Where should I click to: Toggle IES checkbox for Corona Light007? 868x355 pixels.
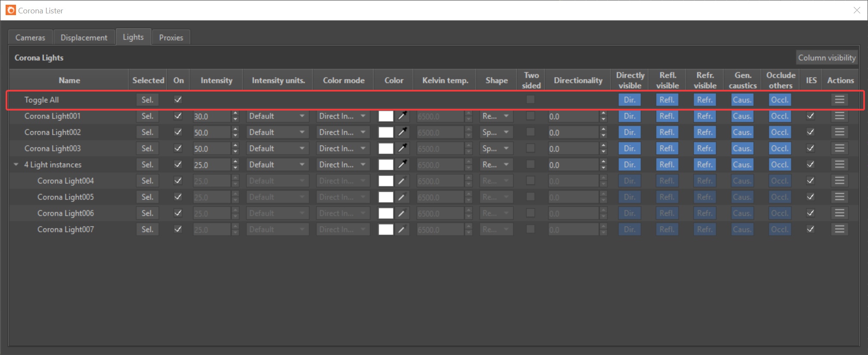tap(811, 229)
